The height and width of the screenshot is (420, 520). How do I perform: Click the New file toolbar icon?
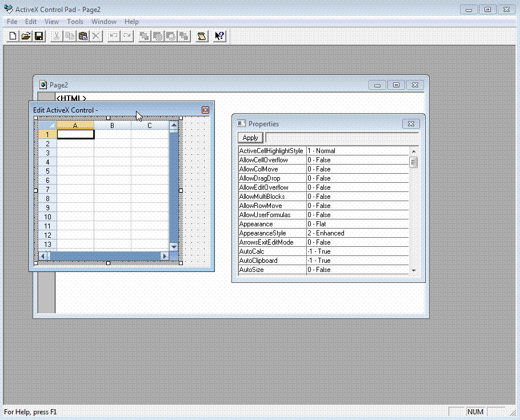(x=13, y=36)
